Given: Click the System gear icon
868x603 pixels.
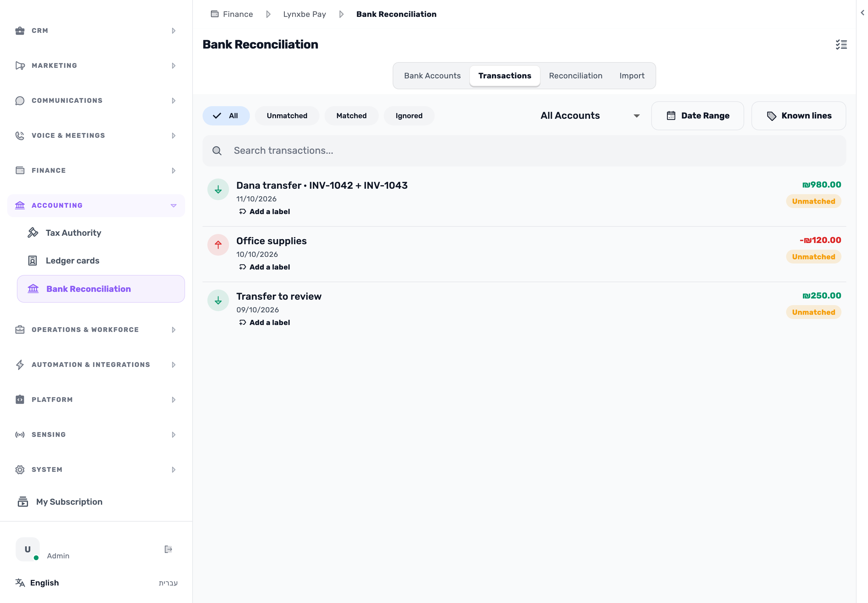Looking at the screenshot, I should (20, 470).
